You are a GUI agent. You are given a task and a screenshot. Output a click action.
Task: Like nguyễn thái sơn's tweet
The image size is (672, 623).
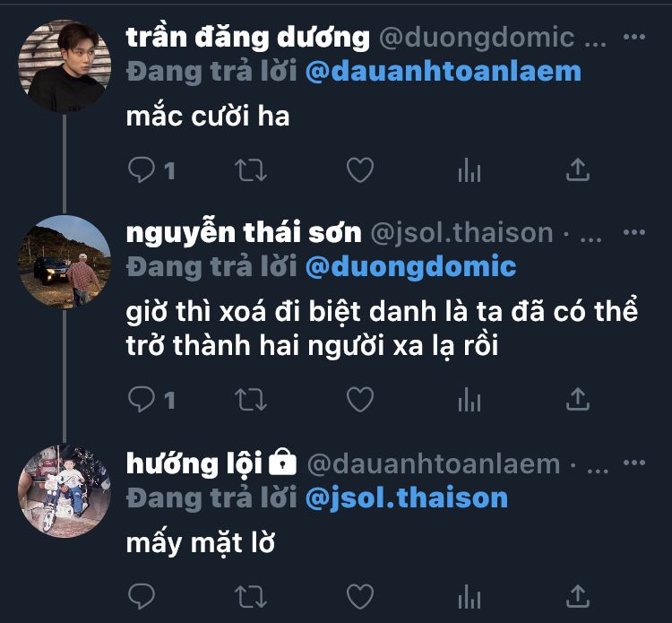tap(360, 399)
